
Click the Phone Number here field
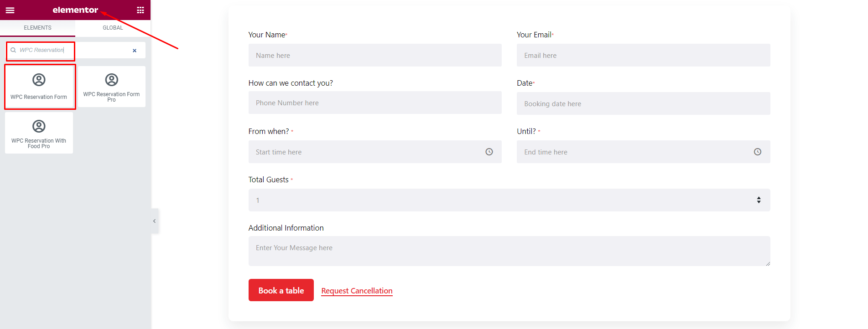[x=375, y=103]
